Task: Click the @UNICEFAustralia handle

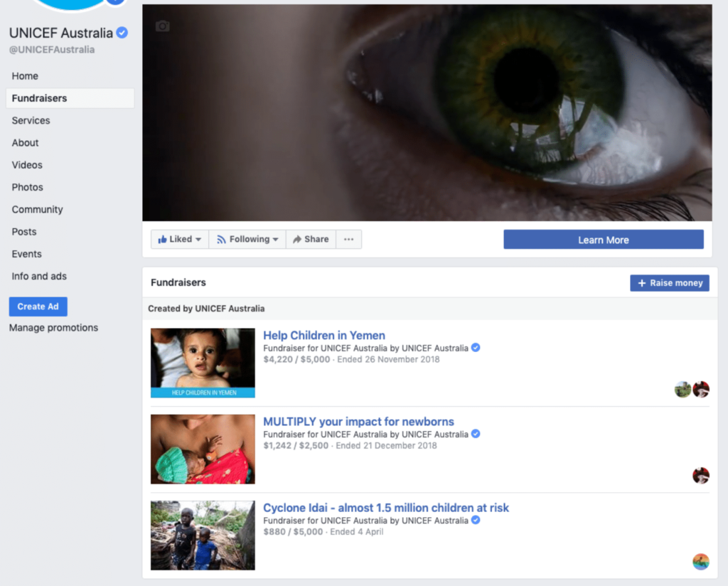Action: pos(52,50)
